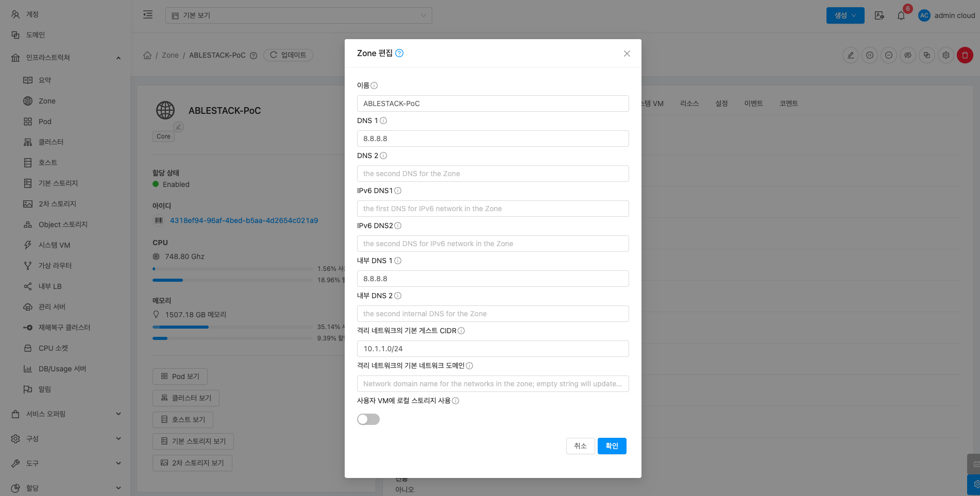Click the info icon next to IPv6 DNS1
Viewport: 980px width, 496px height.
pyautogui.click(x=398, y=191)
